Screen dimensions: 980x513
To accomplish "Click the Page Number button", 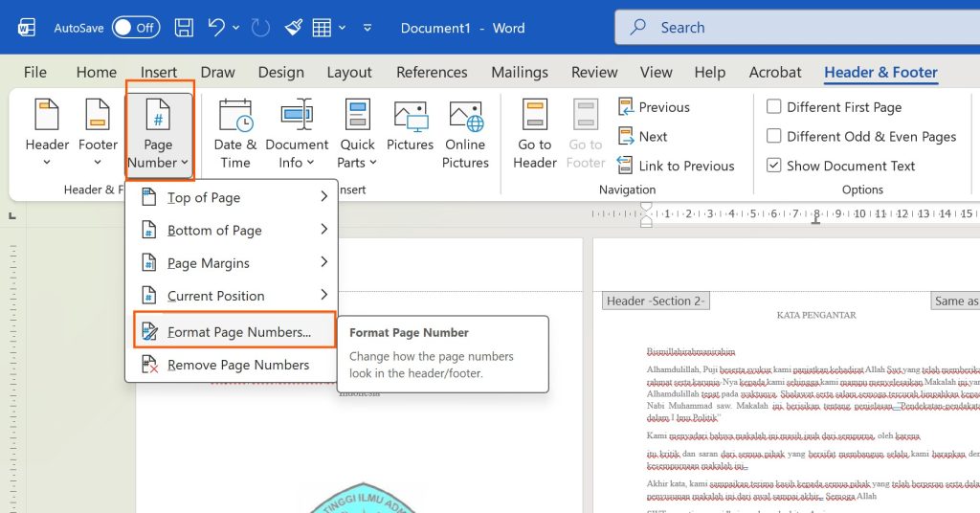I will point(159,134).
